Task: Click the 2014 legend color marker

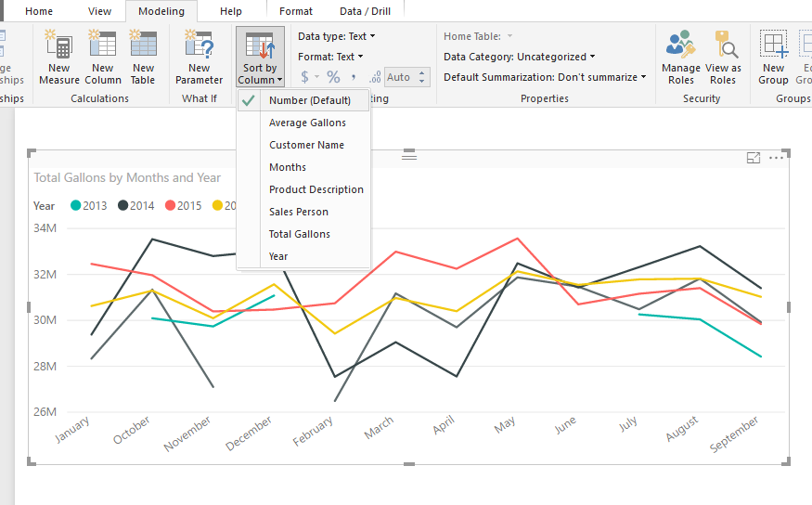Action: click(x=122, y=206)
